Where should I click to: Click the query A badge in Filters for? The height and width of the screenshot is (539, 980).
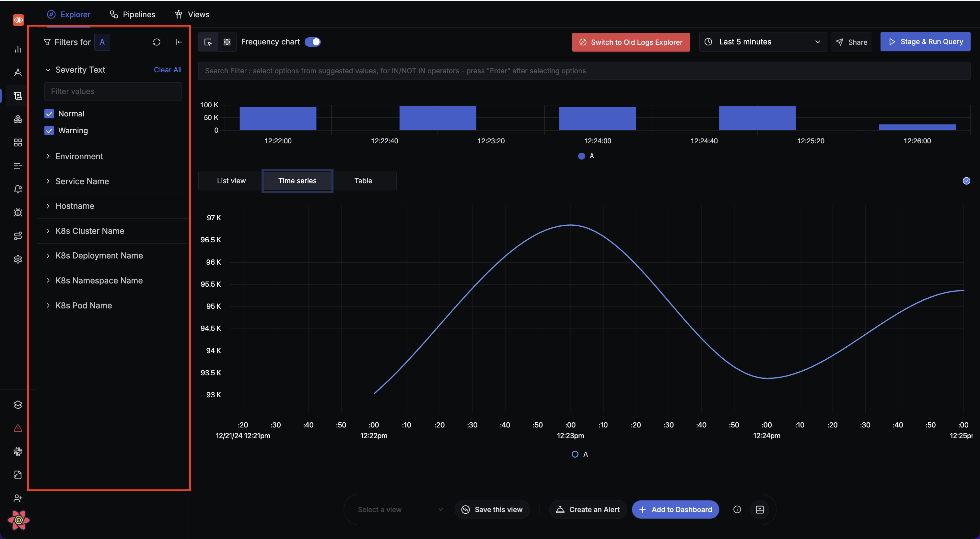coord(102,42)
